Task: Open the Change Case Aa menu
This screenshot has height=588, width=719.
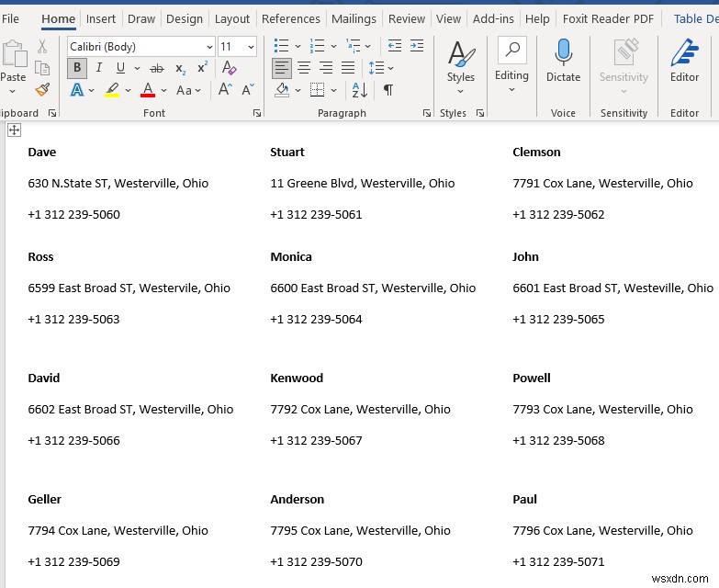Action: point(188,90)
